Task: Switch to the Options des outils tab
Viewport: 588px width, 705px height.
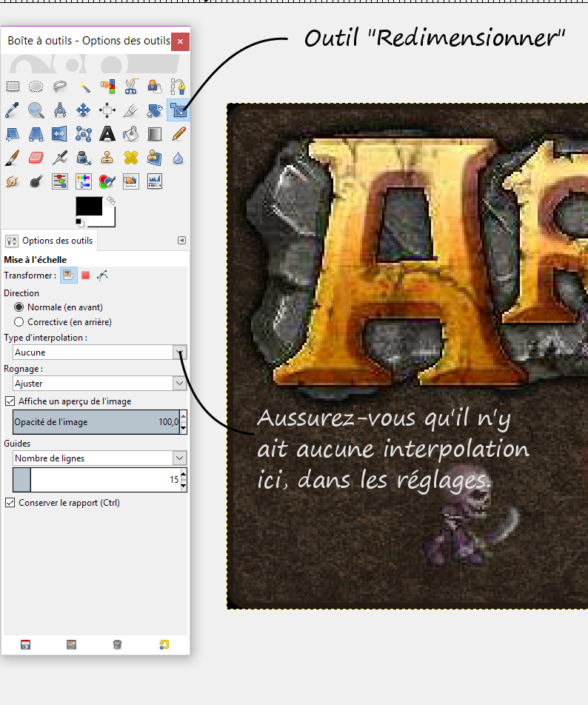Action: coord(50,241)
